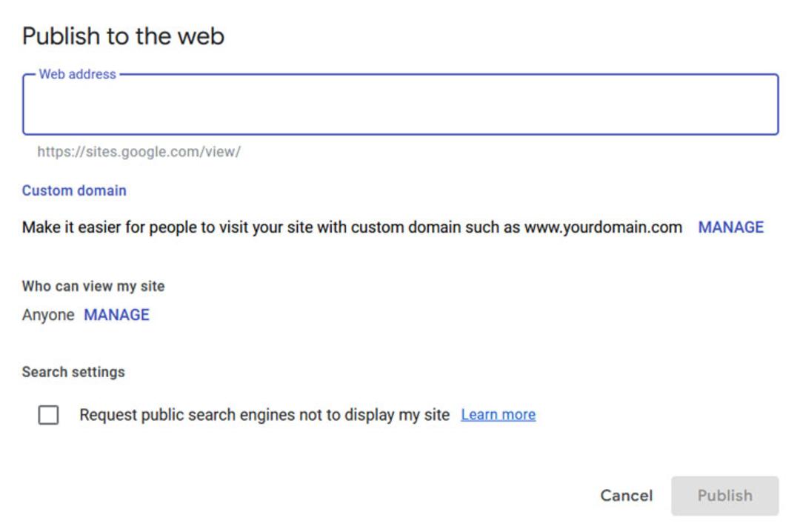Click the sites.google.com/view/ URL prefix text
Viewport: 800px width, 532px height.
(139, 152)
